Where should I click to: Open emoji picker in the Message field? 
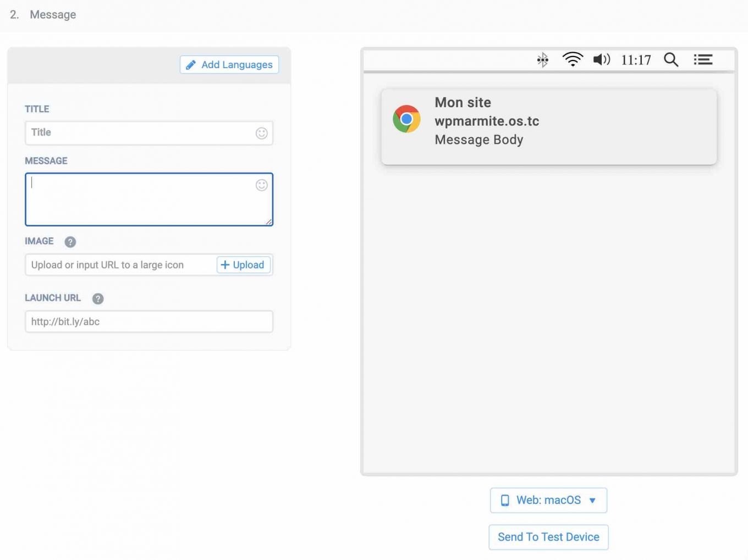click(261, 185)
